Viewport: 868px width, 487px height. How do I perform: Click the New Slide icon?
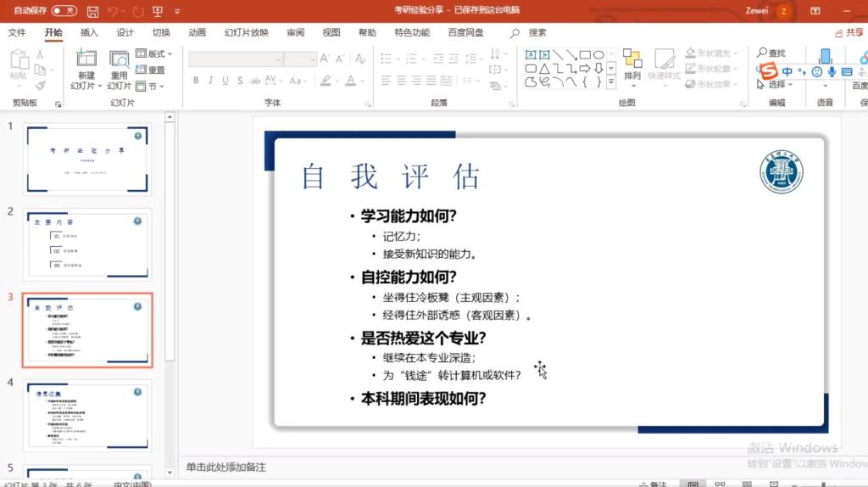(x=85, y=59)
